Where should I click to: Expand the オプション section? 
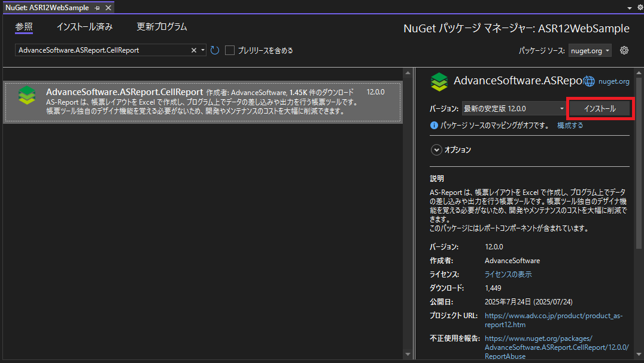(436, 150)
